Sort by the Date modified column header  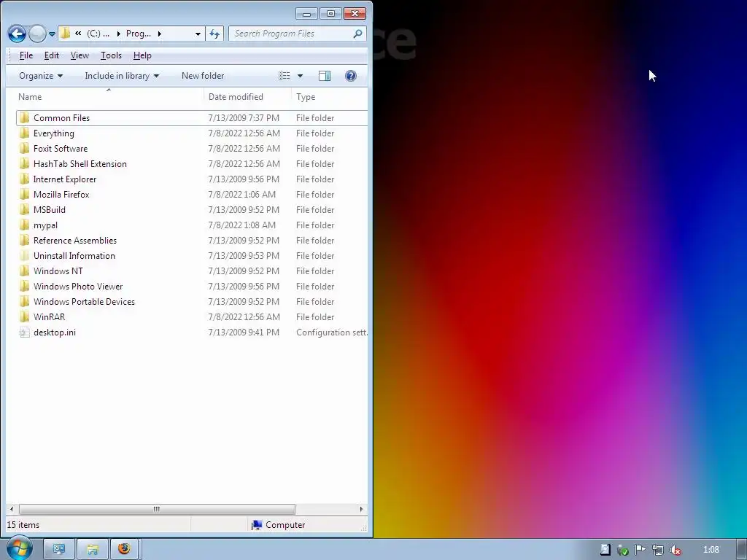pyautogui.click(x=247, y=97)
